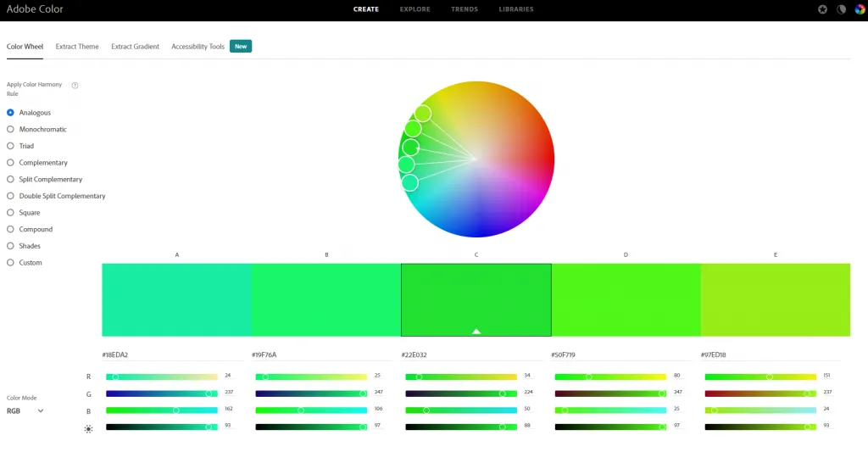The height and width of the screenshot is (452, 868).
Task: Click the B slider for color B
Action: (311, 410)
